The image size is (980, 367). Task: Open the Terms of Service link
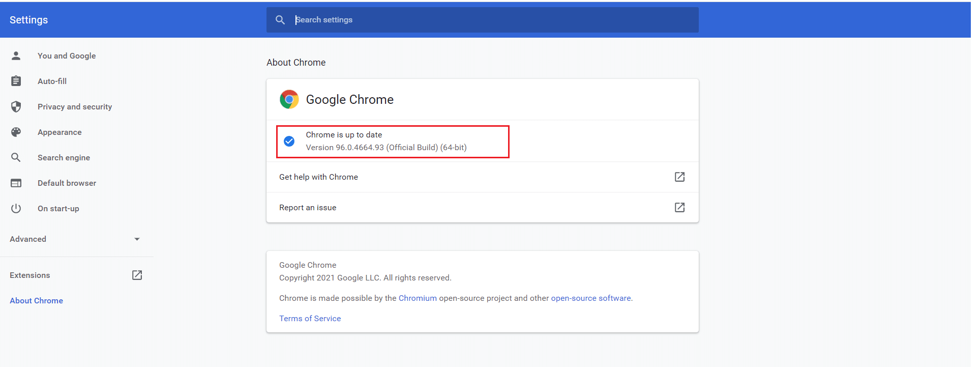[x=310, y=318]
